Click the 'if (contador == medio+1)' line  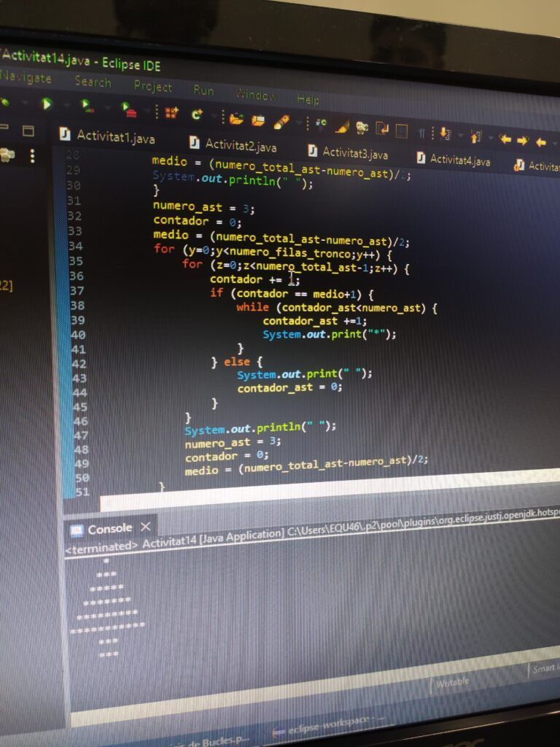tap(292, 293)
